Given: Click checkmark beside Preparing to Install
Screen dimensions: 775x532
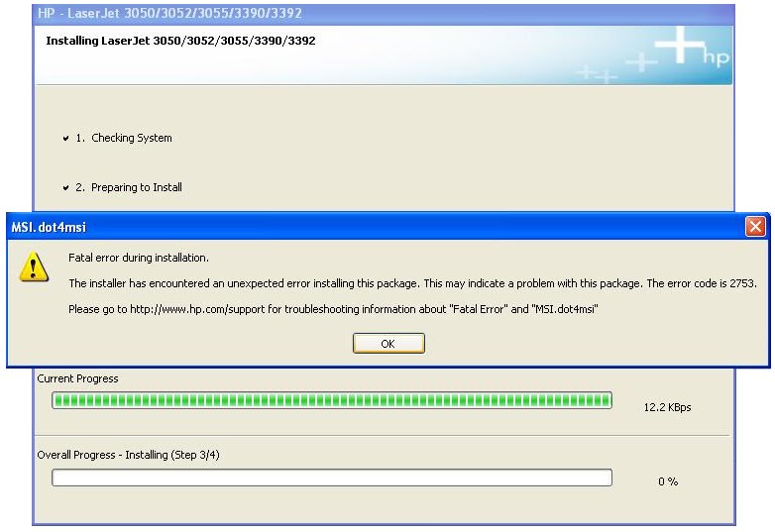Looking at the screenshot, I should tap(65, 187).
